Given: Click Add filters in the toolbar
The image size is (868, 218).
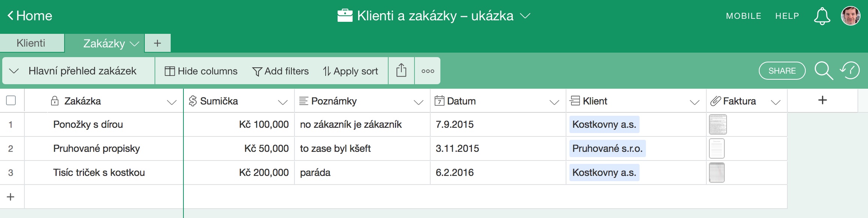Looking at the screenshot, I should (281, 71).
